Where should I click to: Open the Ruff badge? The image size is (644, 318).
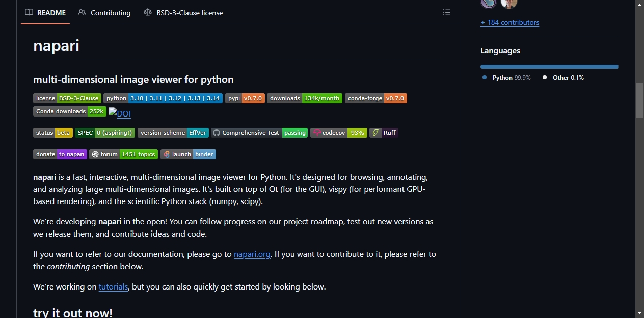pyautogui.click(x=384, y=133)
